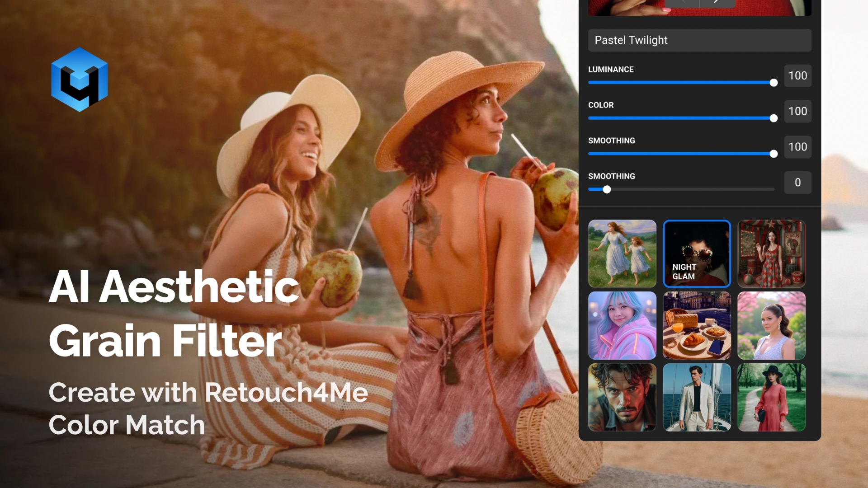Edit the Pastel Twilight preset name field
Viewport: 868px width, 488px height.
(x=699, y=40)
